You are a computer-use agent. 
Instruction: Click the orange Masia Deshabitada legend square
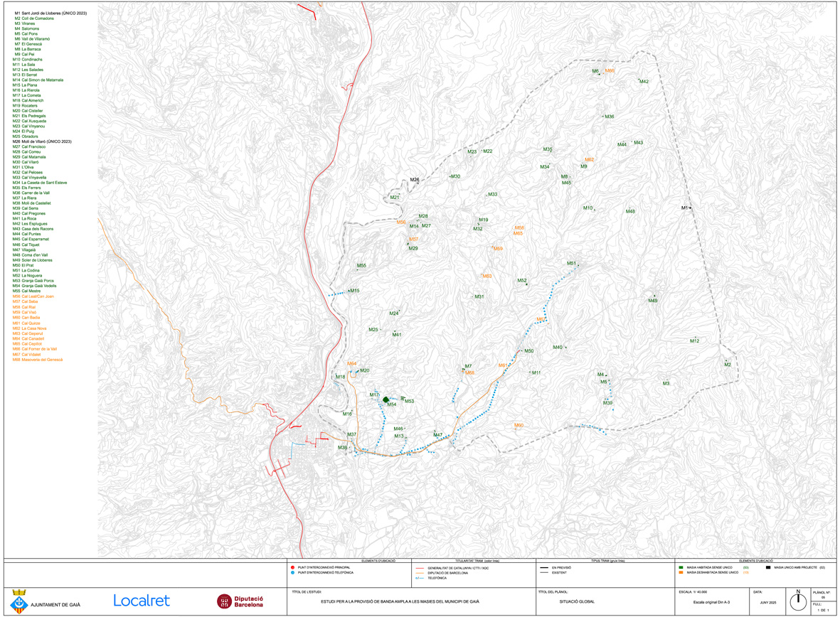tap(681, 572)
